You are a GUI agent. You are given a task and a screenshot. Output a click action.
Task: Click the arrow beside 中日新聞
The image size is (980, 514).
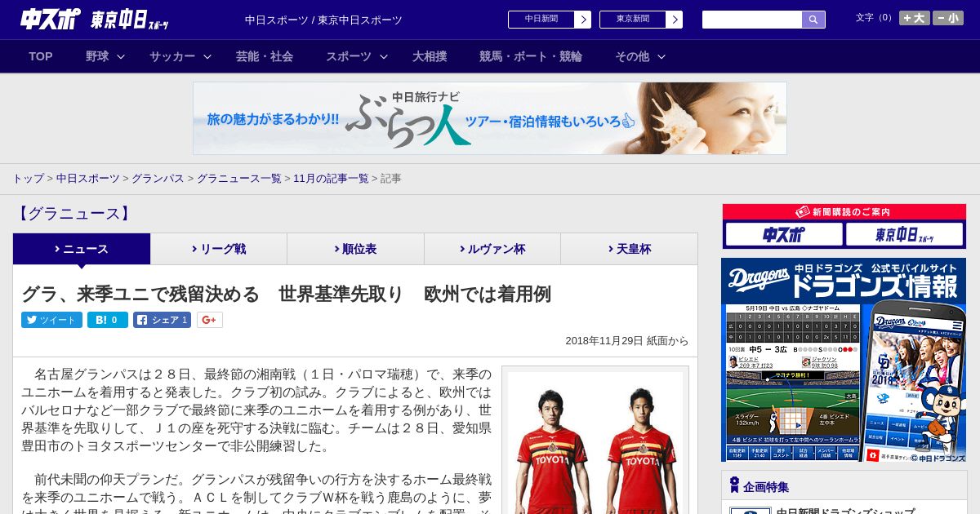click(x=583, y=20)
